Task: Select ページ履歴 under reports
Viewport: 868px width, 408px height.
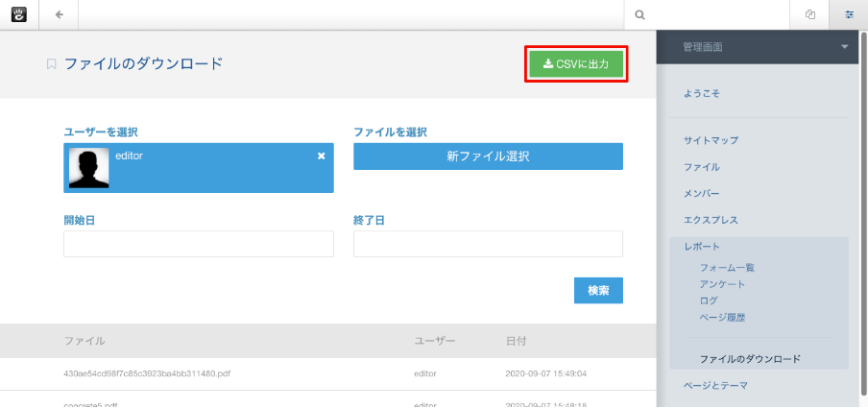Action: 722,317
